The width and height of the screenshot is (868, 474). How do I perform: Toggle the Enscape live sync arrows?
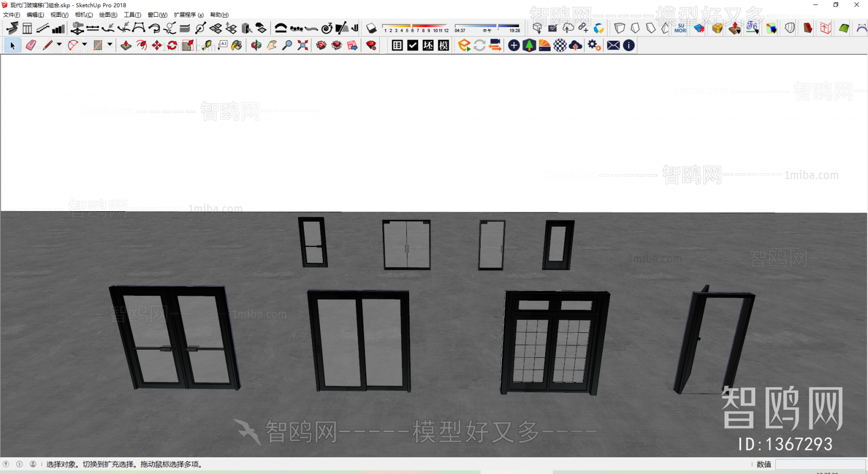point(480,46)
